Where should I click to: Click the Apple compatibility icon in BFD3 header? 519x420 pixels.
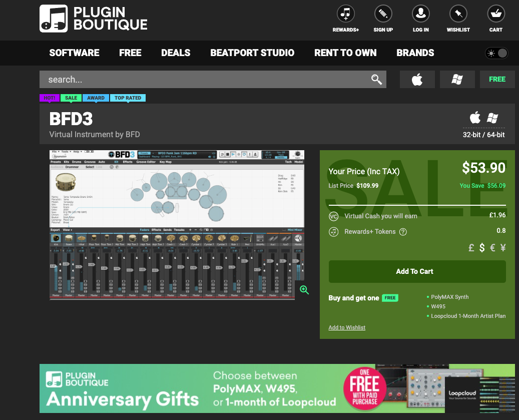coord(475,118)
